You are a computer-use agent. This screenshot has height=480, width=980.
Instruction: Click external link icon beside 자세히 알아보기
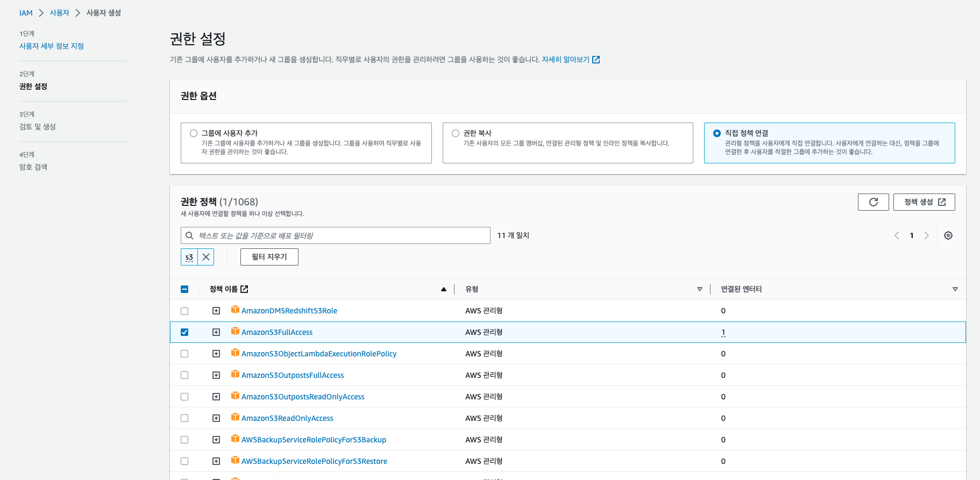596,60
